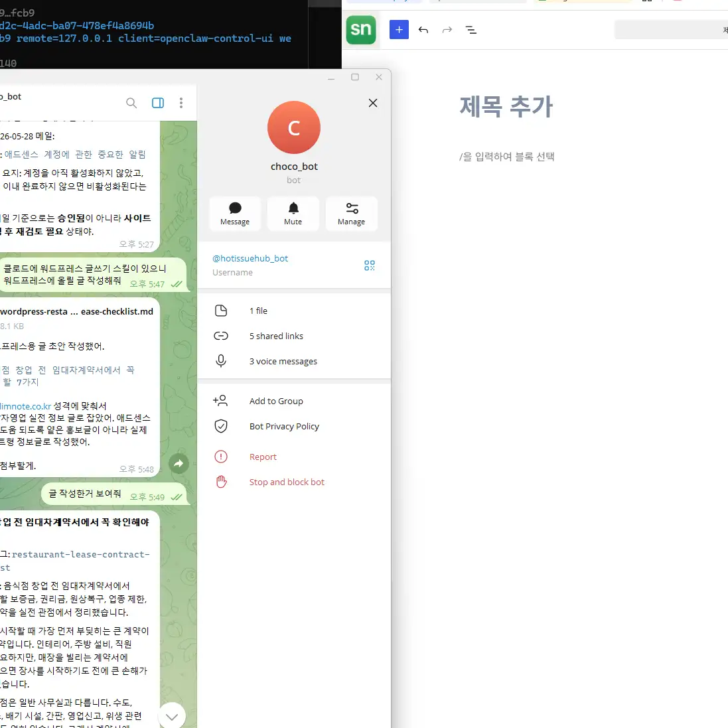Redo the edit in editor toolbar
This screenshot has height=728, width=728.
[447, 30]
